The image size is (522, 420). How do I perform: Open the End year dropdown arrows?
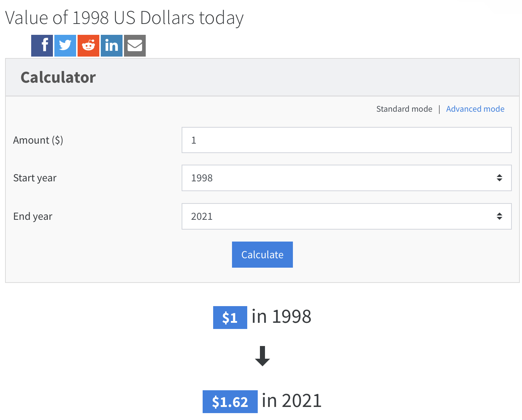pos(500,216)
